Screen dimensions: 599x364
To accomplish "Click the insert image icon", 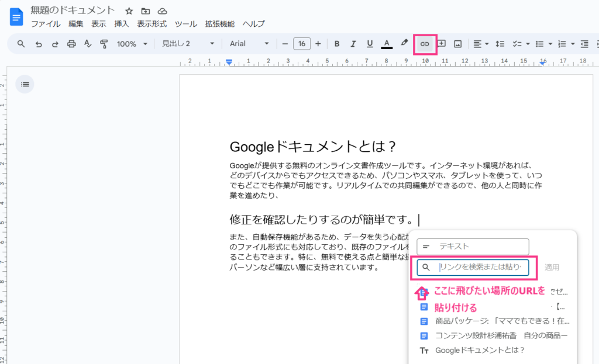I will pyautogui.click(x=458, y=44).
